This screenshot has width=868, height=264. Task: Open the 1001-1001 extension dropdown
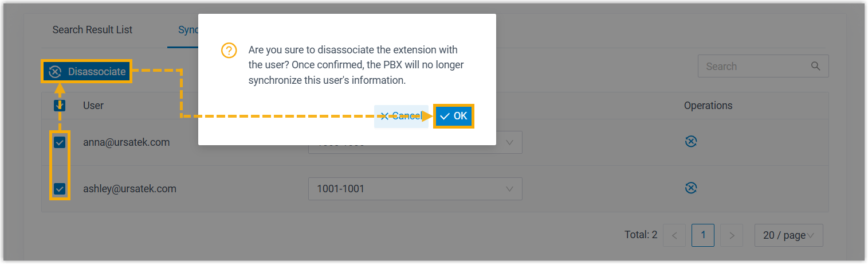click(415, 189)
